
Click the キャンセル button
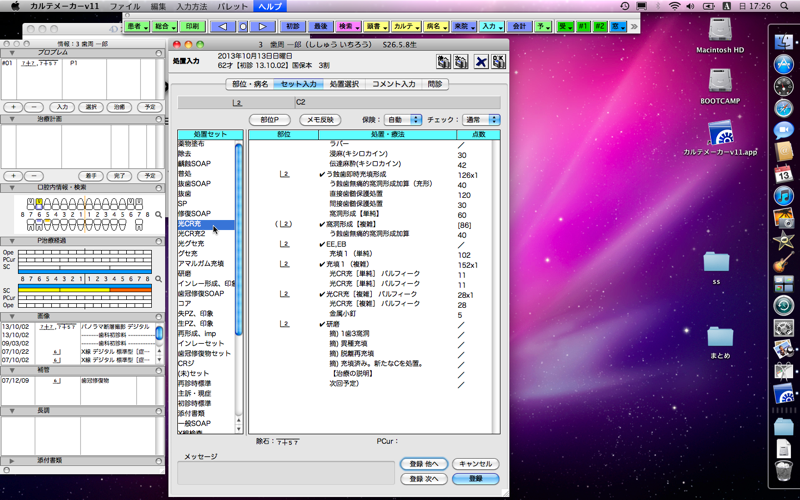click(474, 464)
